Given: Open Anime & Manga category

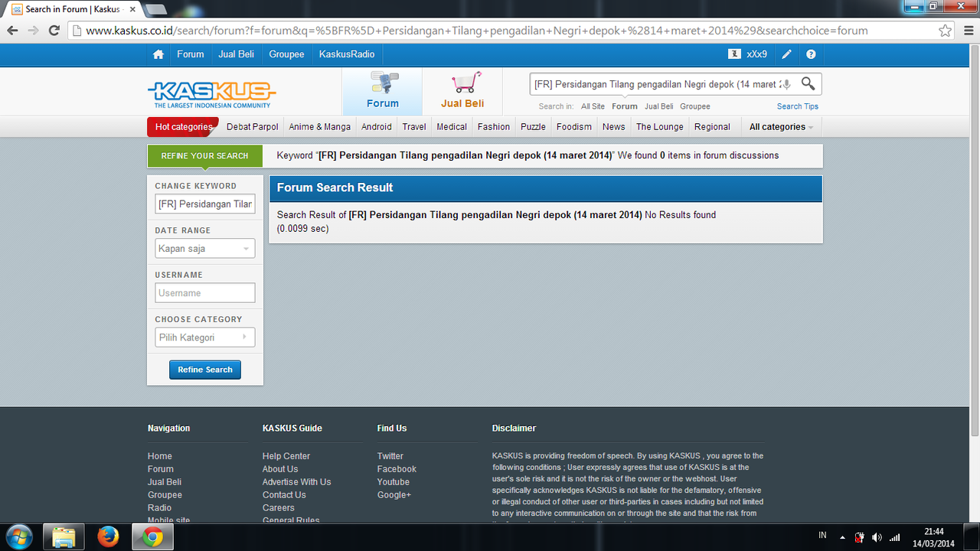Looking at the screenshot, I should pyautogui.click(x=320, y=127).
